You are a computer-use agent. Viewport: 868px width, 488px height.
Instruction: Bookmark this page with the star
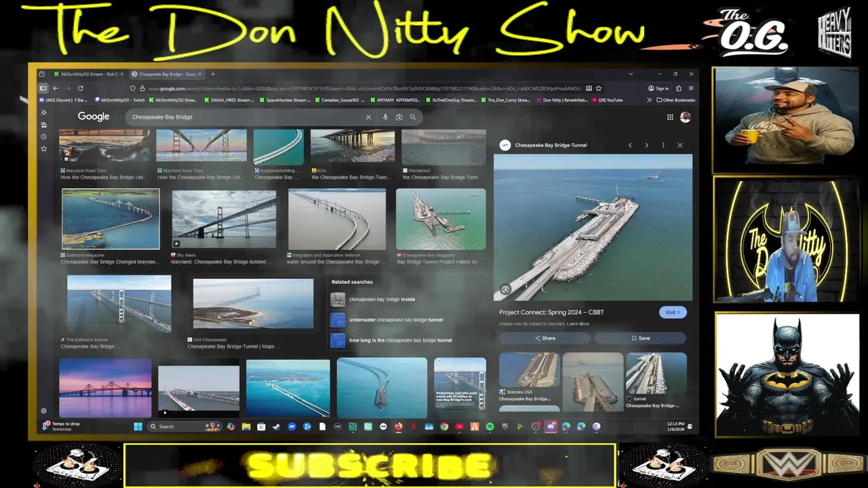[598, 88]
